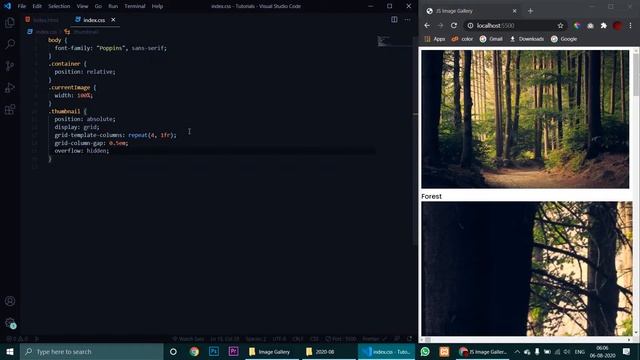The width and height of the screenshot is (640, 360).
Task: Click the colorful extension icon in Chrome toolbar
Action: point(577,25)
